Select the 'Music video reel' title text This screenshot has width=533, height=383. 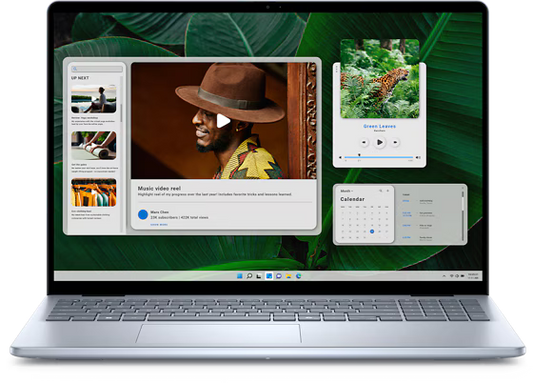pos(159,188)
